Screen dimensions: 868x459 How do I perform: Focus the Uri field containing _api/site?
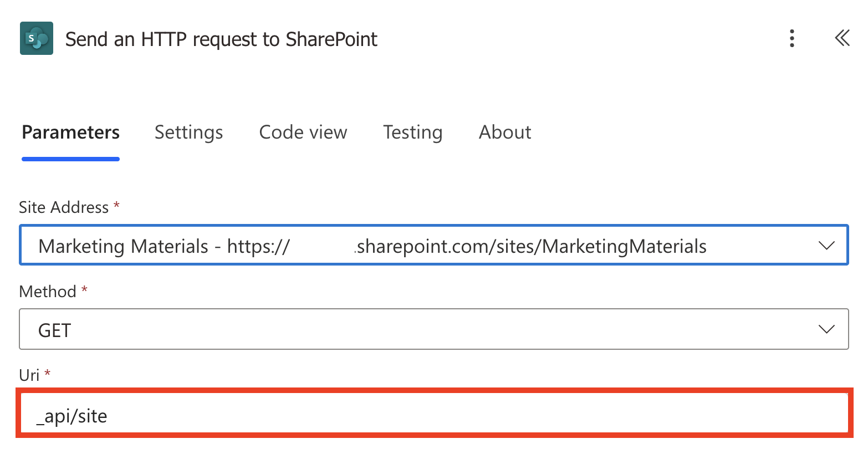(435, 414)
